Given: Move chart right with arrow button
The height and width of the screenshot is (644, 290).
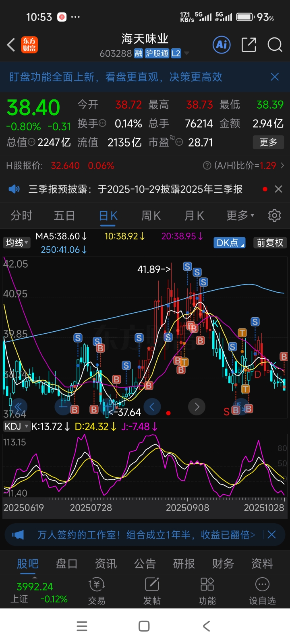Looking at the screenshot, I should pos(197,407).
